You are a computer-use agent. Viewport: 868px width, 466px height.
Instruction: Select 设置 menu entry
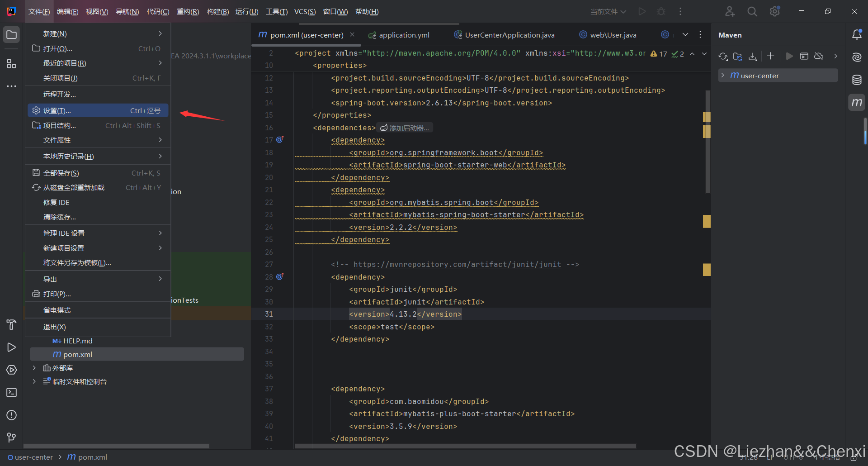tap(98, 111)
